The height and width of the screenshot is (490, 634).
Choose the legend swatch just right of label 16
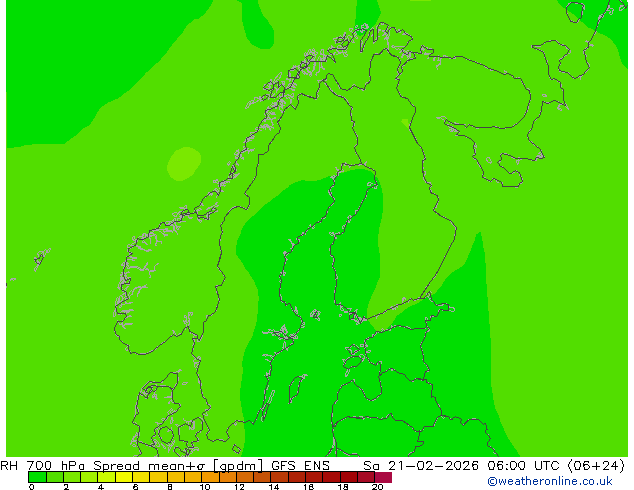314,477
